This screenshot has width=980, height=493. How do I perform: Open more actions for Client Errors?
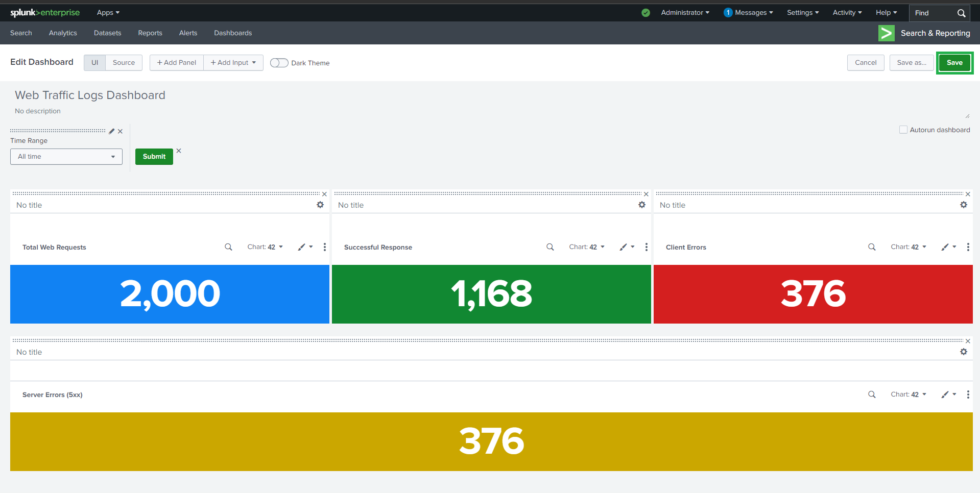click(968, 247)
